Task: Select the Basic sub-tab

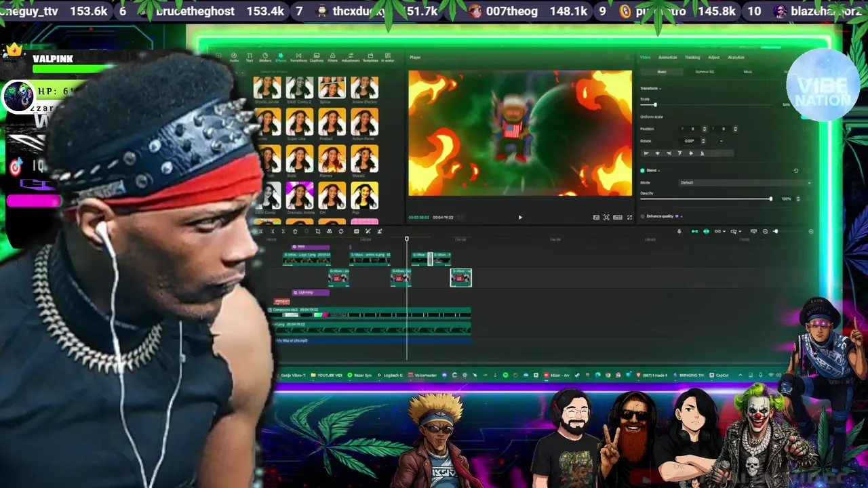Action: pos(662,72)
